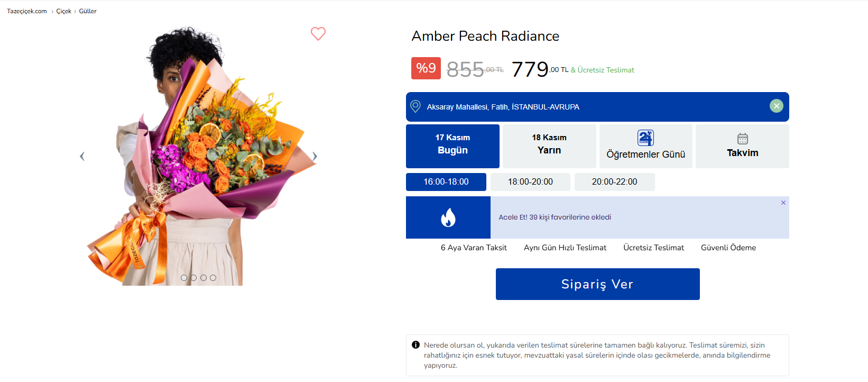
Task: Pick the 20:00-22:00 delivery time slot
Action: point(614,182)
